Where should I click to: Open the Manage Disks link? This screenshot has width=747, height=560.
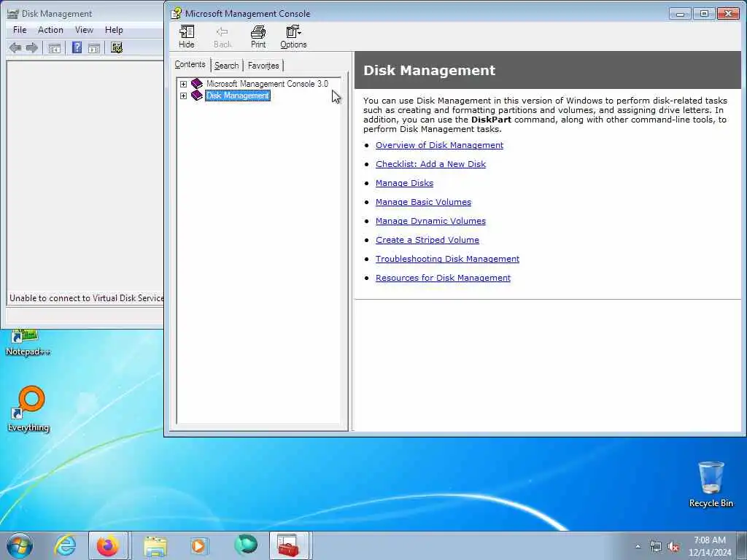[404, 183]
